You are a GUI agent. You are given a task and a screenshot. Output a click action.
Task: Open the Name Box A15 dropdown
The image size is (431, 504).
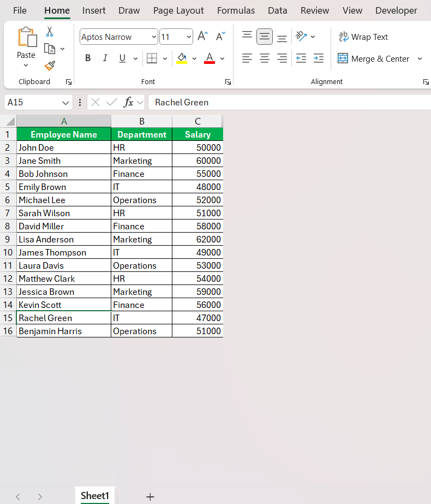point(65,103)
